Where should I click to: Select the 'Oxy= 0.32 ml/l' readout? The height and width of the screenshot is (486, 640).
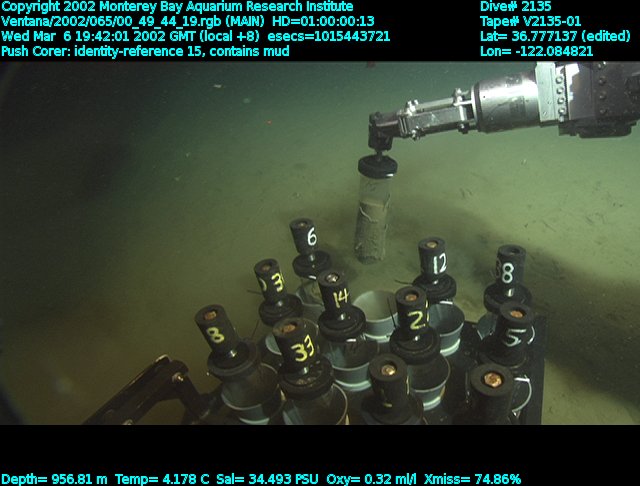[372, 479]
